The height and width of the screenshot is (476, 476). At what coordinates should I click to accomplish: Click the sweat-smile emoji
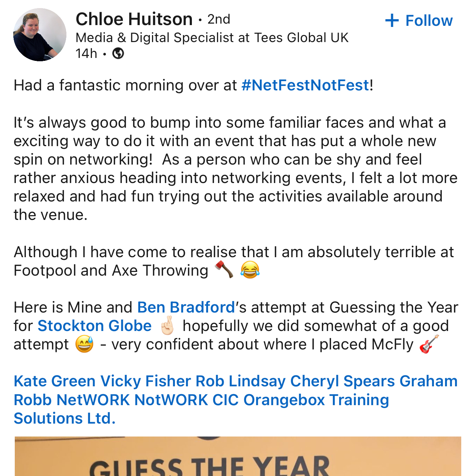coord(84,345)
